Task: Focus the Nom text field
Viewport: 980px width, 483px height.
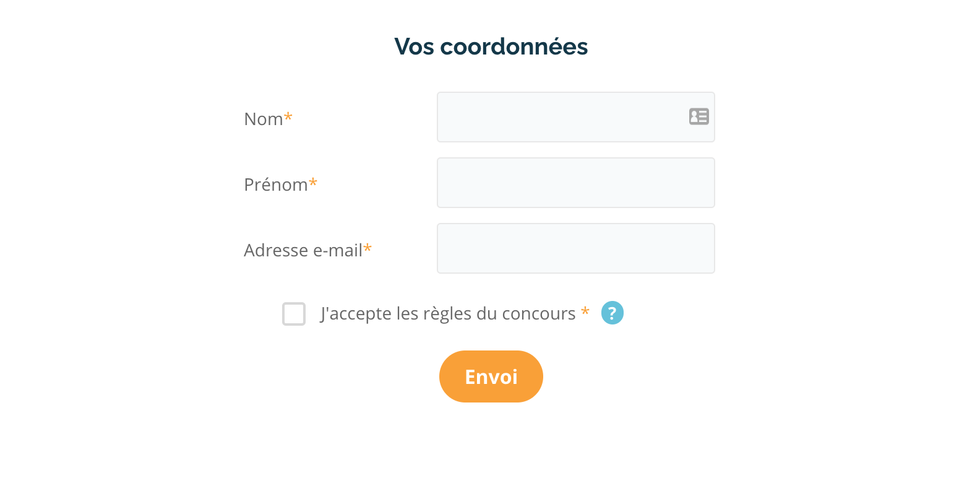Action: pos(576,117)
